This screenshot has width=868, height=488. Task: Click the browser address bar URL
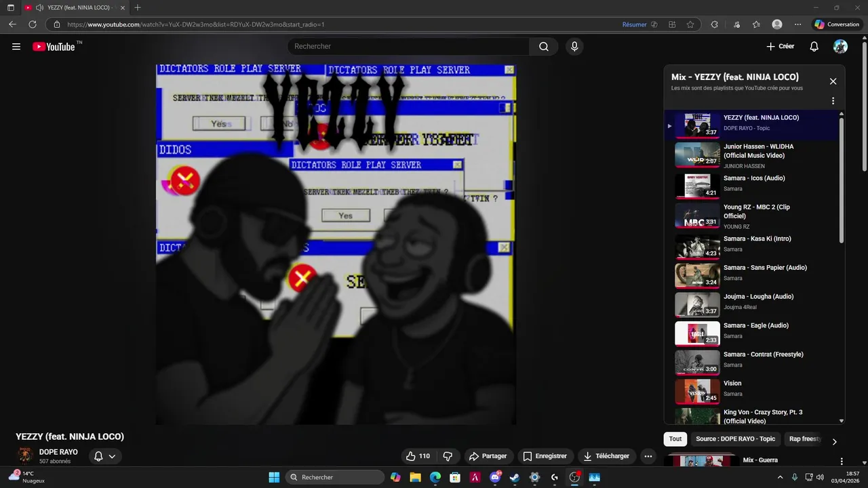pos(196,24)
